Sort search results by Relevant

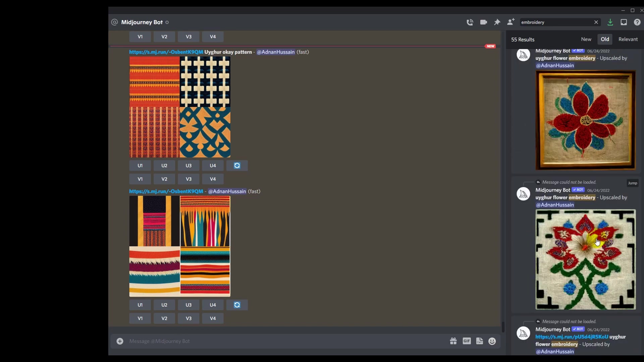[x=628, y=39]
